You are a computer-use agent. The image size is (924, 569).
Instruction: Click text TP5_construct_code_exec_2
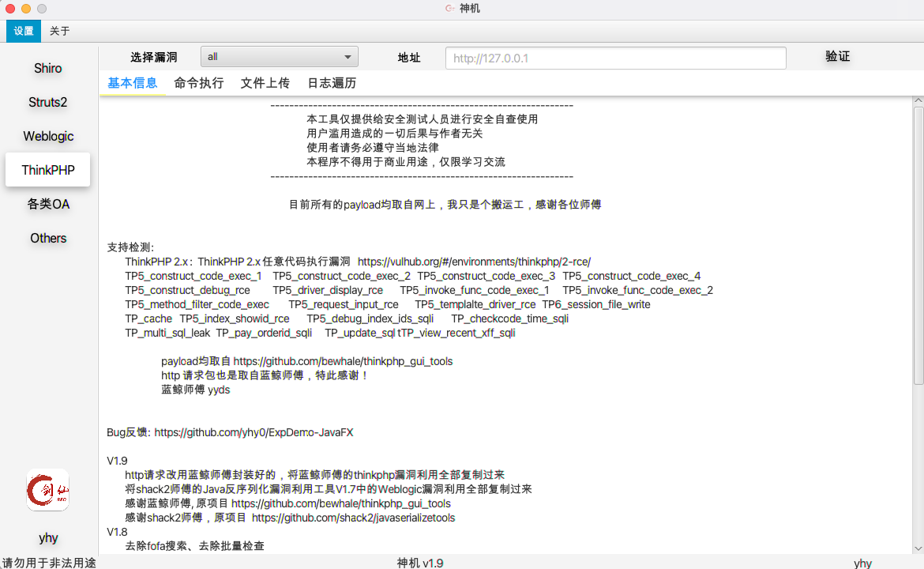pyautogui.click(x=341, y=276)
